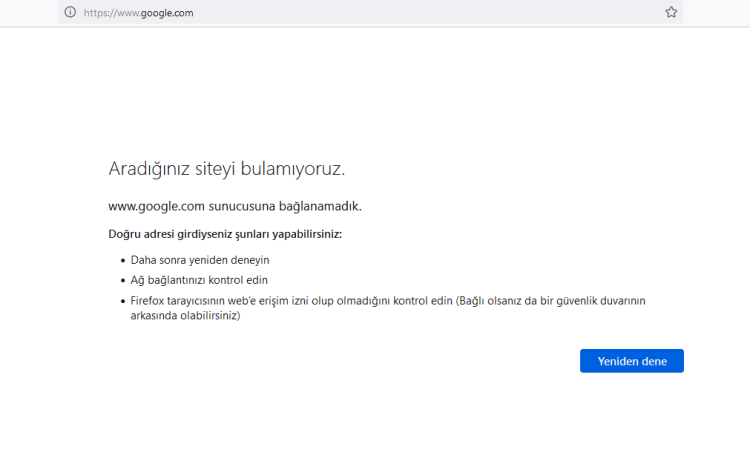Click the bullet dot before 'Firefox tarayıcısının'

(122, 301)
